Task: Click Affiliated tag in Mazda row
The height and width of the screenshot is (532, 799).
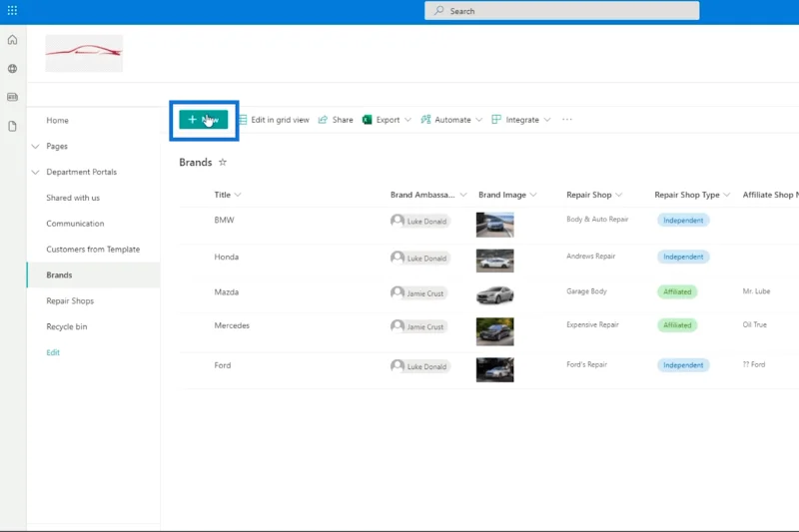Action: (677, 291)
